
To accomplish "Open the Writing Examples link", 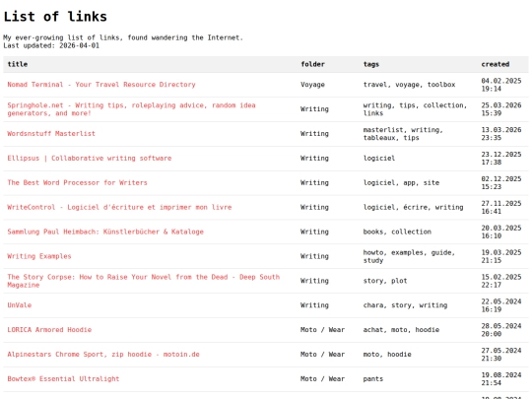I will [39, 256].
